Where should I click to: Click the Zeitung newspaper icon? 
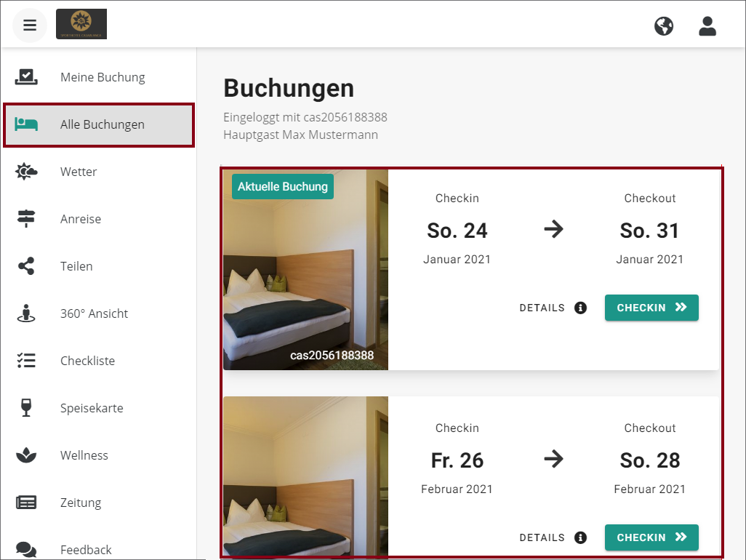click(x=26, y=503)
